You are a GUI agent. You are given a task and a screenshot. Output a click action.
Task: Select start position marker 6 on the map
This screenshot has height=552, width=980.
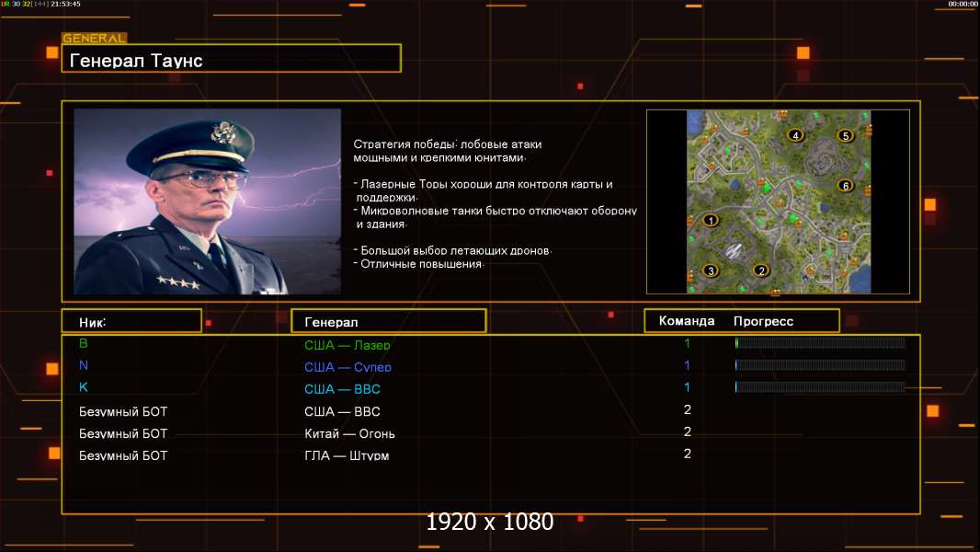846,186
